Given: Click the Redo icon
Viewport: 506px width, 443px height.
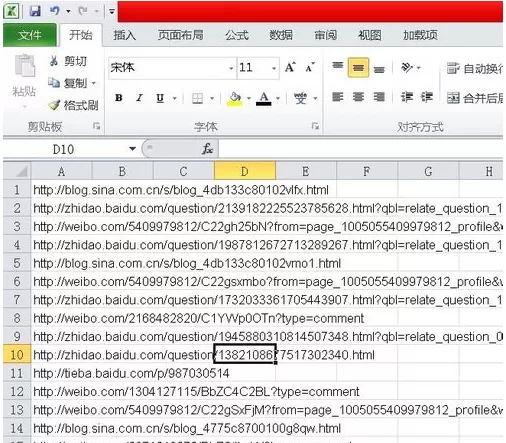Looking at the screenshot, I should pos(83,11).
